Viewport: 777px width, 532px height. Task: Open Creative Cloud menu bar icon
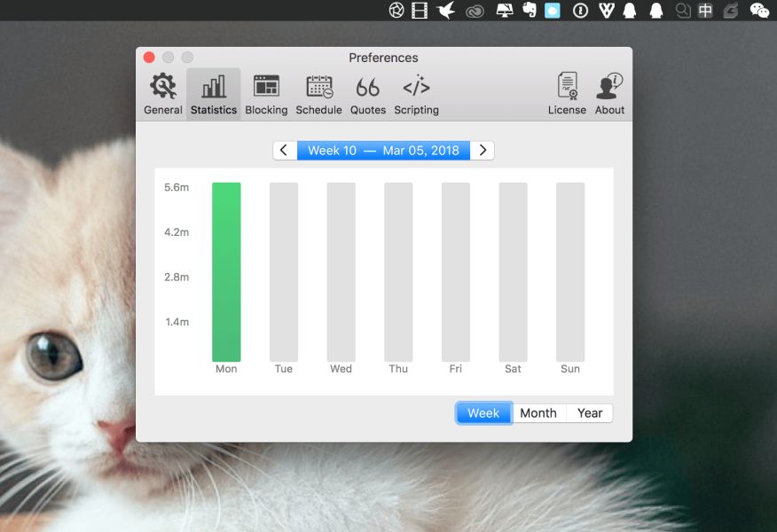475,11
